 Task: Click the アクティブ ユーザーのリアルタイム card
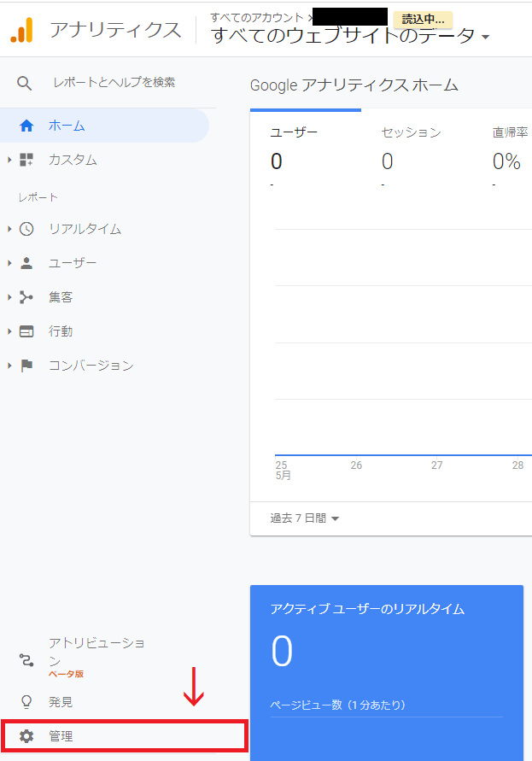(x=387, y=673)
